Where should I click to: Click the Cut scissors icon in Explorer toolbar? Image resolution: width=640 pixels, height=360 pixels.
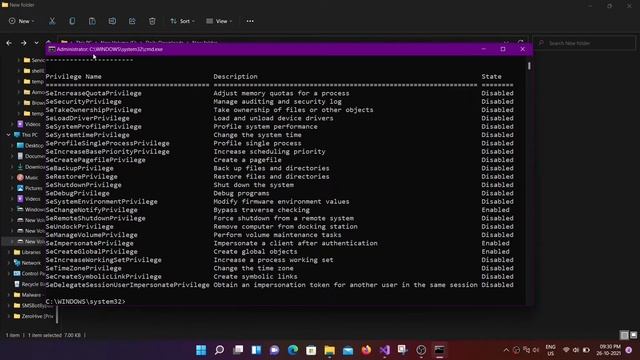(52, 21)
